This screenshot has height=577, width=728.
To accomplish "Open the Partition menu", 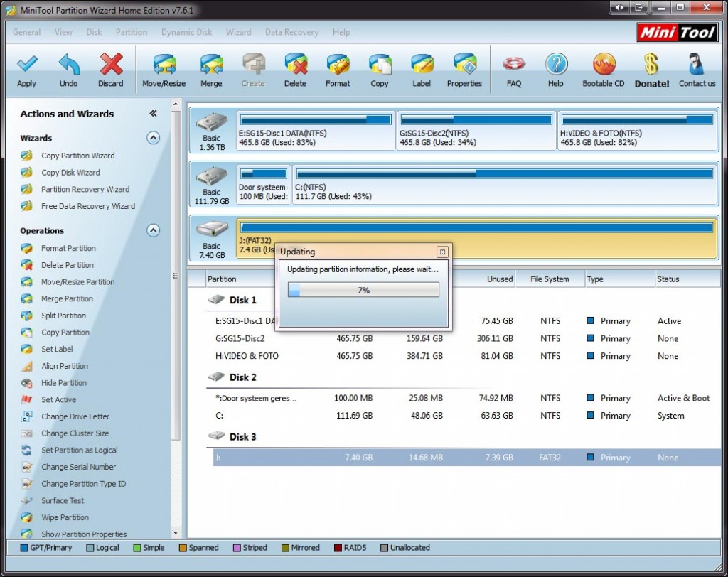I will [132, 32].
